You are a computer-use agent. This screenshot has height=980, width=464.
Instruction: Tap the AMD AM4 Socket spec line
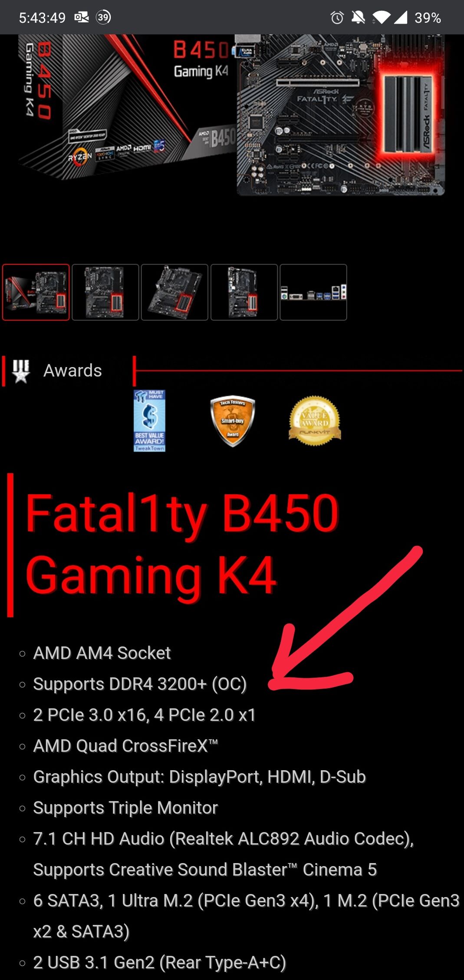(102, 653)
